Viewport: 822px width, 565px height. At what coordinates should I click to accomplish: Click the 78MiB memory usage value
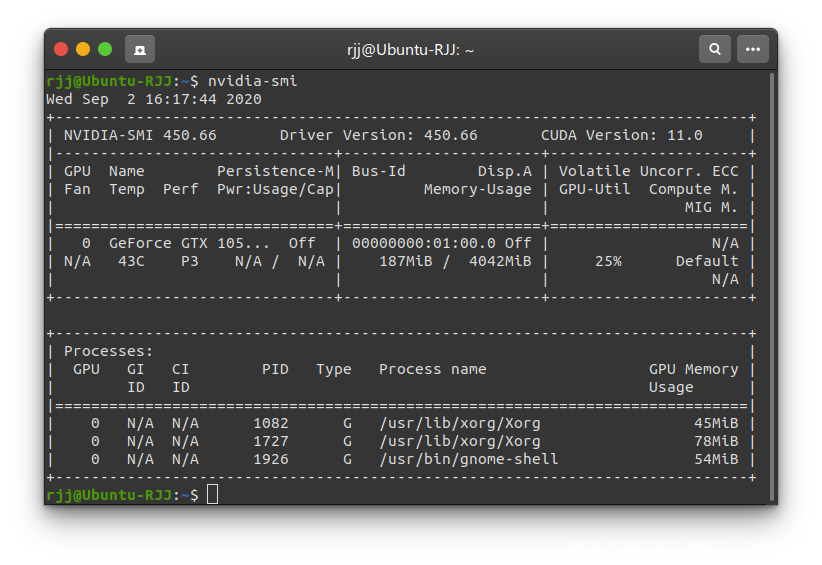(x=716, y=441)
